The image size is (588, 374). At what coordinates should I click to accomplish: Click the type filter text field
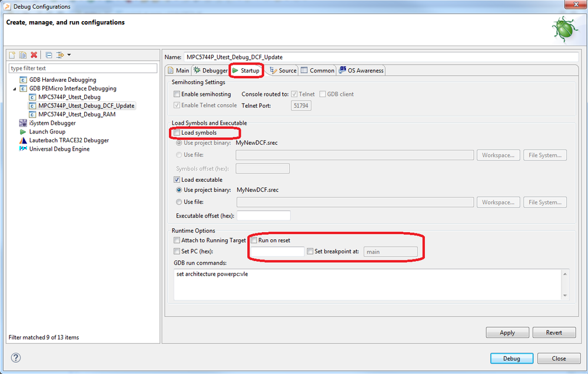[83, 68]
